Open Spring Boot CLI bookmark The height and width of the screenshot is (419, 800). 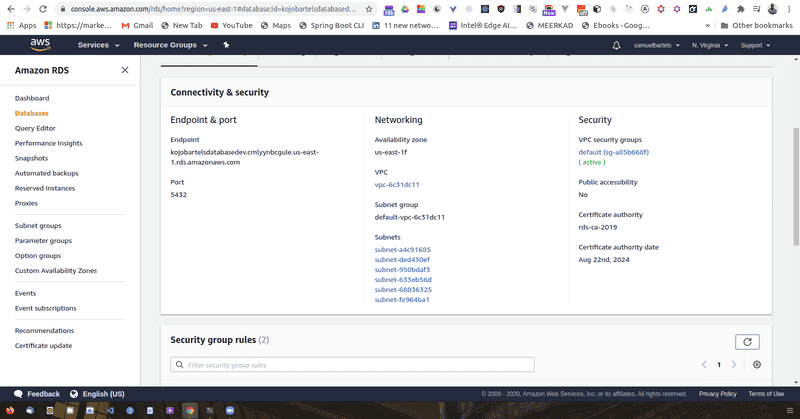coord(332,25)
